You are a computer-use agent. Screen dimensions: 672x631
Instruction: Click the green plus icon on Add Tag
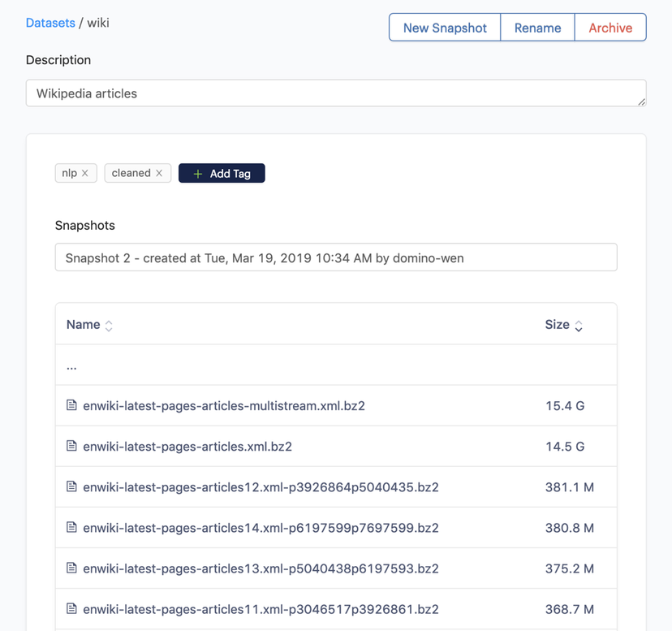[x=197, y=172]
